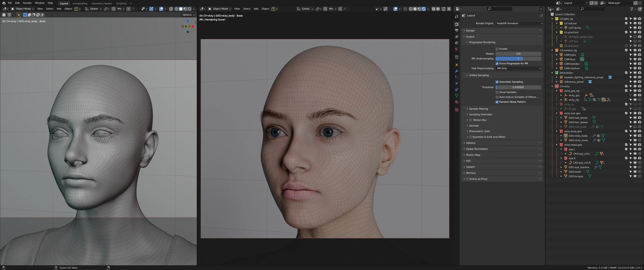This screenshot has width=644, height=270.
Task: Select the Tweak tool arrow icon
Action: pyautogui.click(x=19, y=15)
